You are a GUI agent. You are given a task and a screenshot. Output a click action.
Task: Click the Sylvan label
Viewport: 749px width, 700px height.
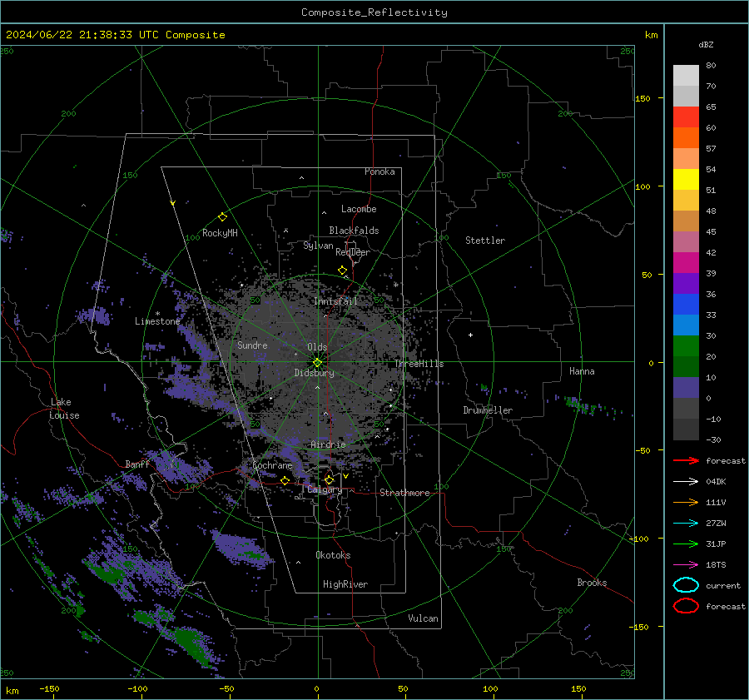(x=318, y=246)
